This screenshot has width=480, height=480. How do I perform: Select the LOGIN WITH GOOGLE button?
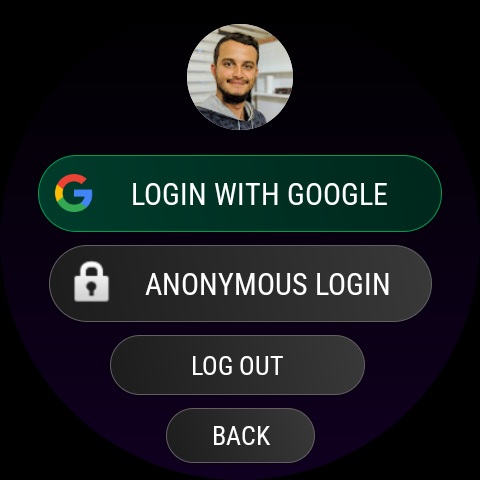[x=240, y=193]
